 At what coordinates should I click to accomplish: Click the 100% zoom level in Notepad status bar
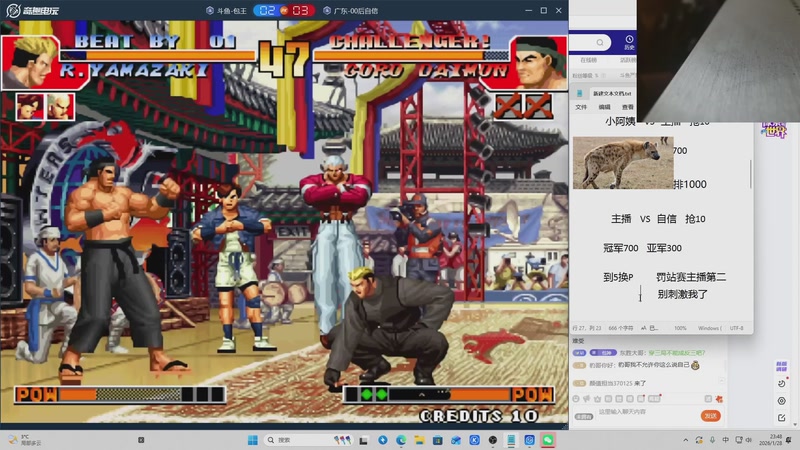tap(680, 328)
